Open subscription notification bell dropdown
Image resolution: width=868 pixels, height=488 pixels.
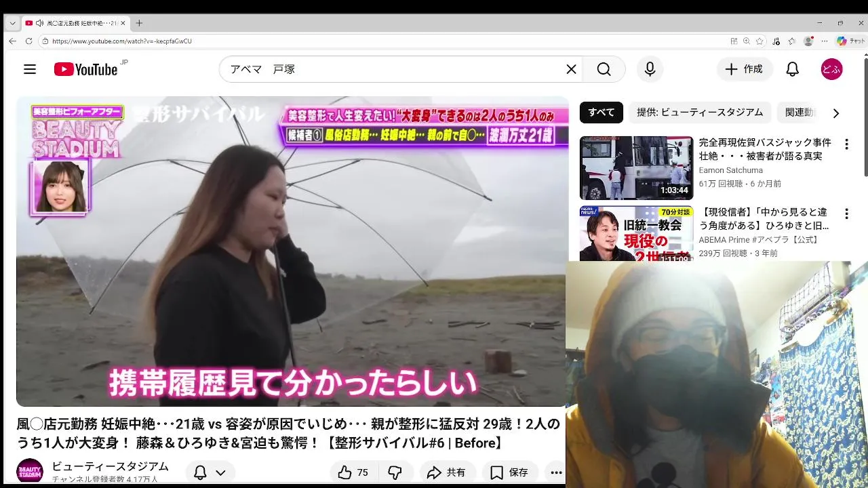click(x=210, y=472)
